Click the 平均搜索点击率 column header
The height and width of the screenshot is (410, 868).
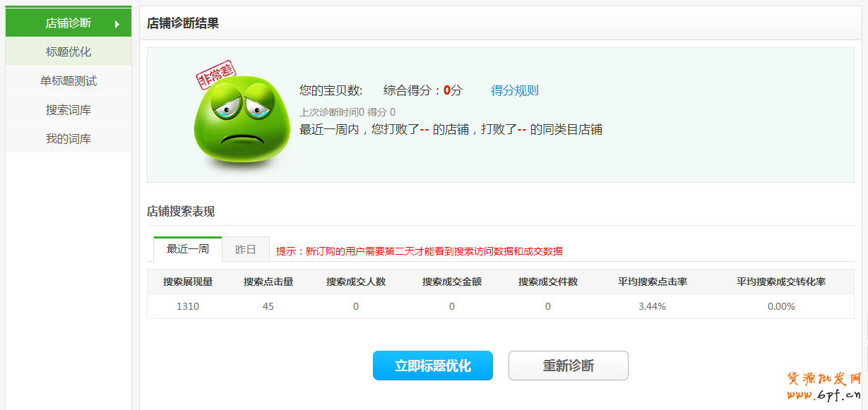pos(652,282)
